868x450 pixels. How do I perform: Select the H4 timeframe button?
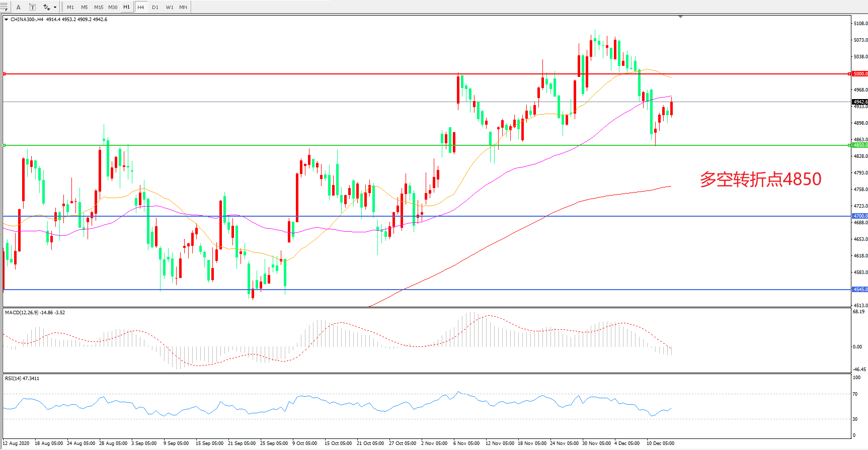[141, 7]
